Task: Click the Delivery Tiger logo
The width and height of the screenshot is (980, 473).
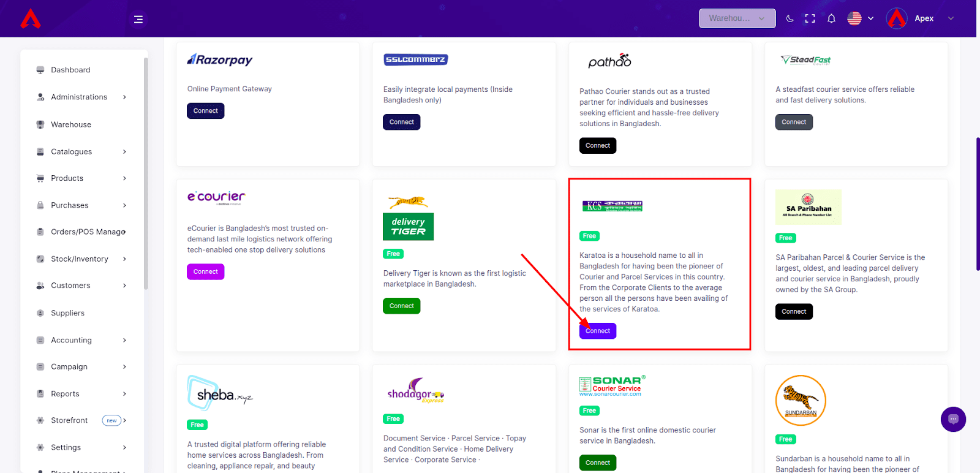Action: [409, 218]
